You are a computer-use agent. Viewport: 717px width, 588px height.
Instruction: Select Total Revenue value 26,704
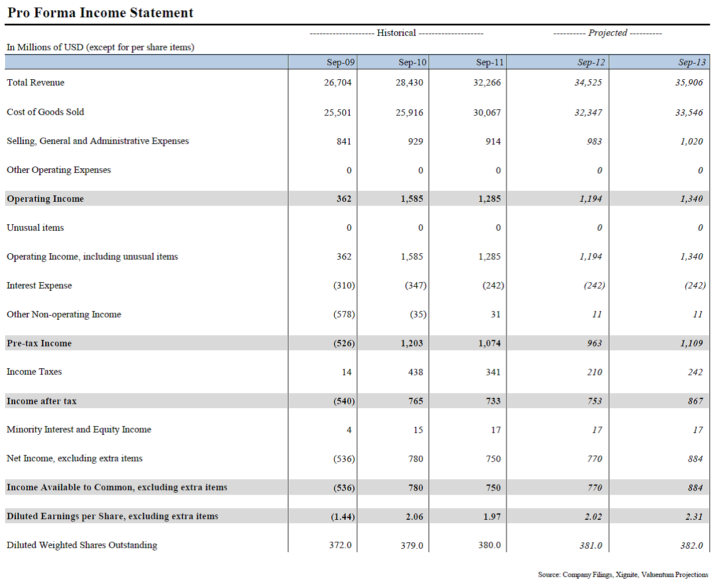[338, 83]
